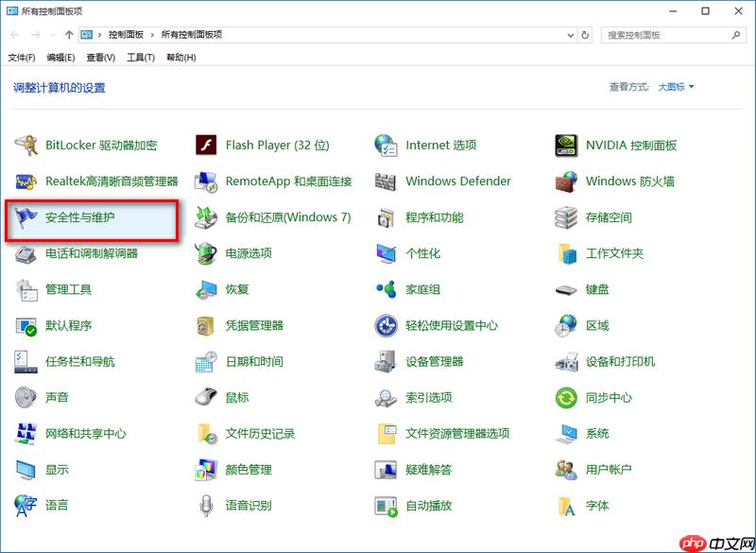756x553 pixels.
Task: Open 存储空间 drives icon
Action: [566, 217]
